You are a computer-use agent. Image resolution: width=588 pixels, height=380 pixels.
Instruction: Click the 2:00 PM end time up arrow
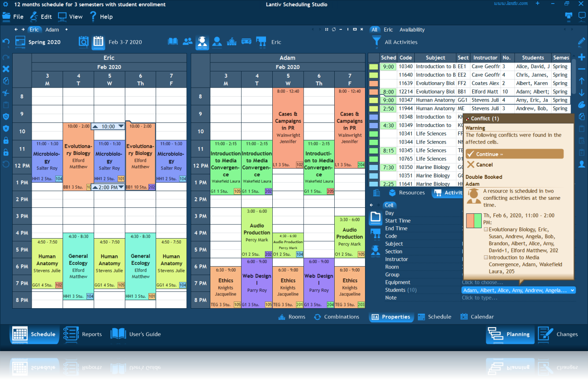(x=95, y=187)
